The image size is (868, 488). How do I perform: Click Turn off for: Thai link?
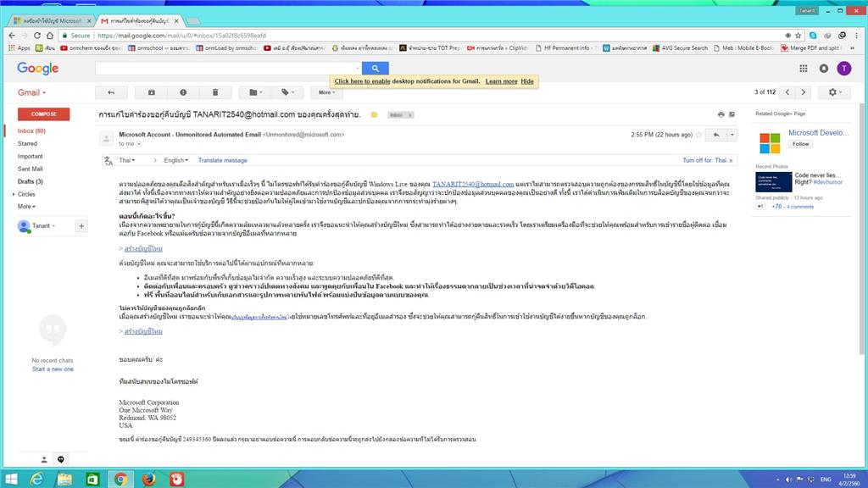[704, 160]
